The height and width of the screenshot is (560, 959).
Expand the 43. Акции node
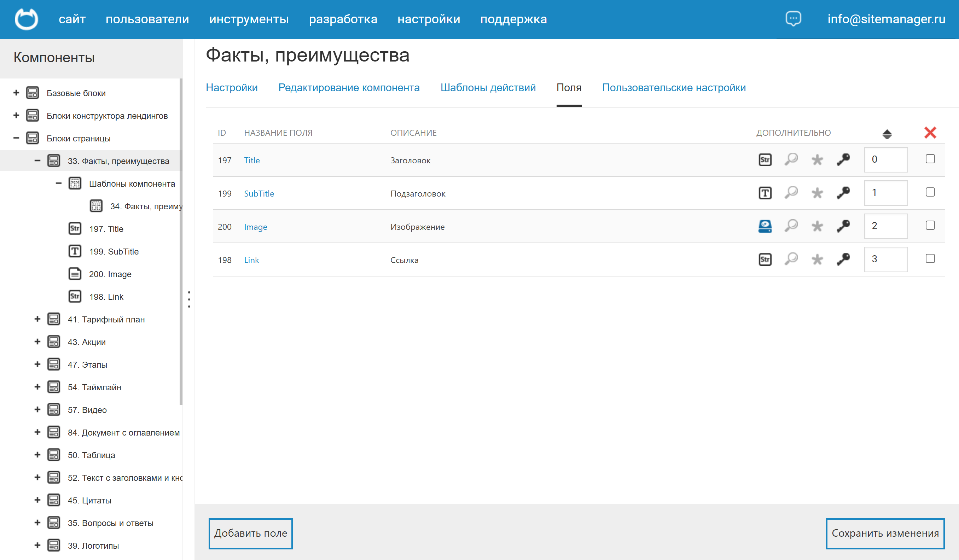coord(37,342)
